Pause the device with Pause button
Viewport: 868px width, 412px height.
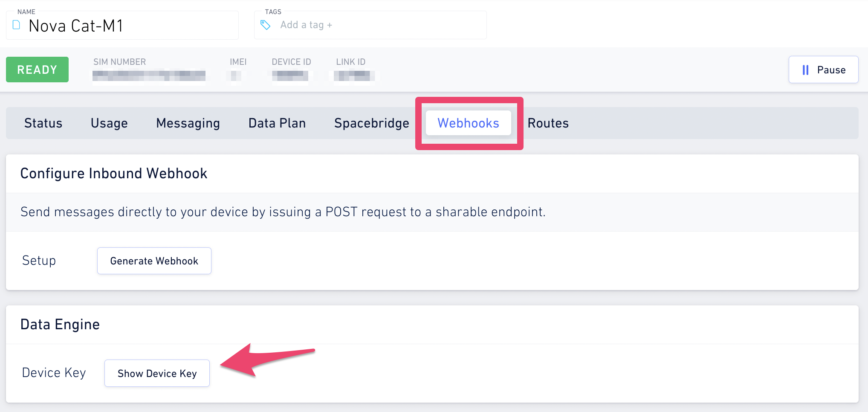823,70
